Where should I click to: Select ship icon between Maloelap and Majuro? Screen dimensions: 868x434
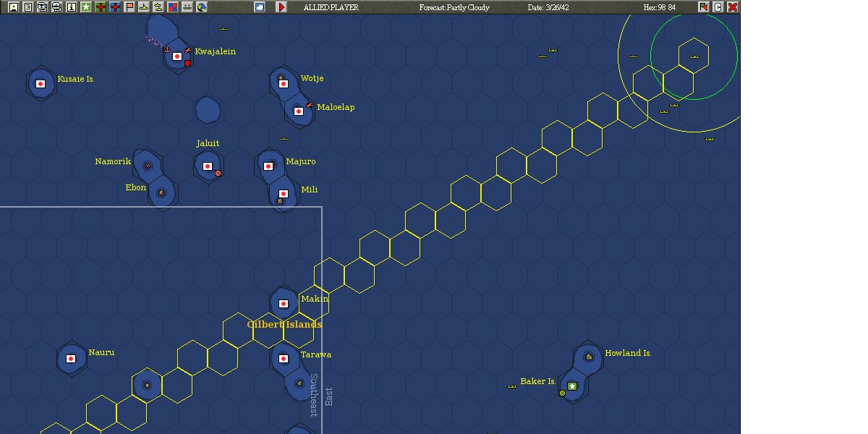284,139
